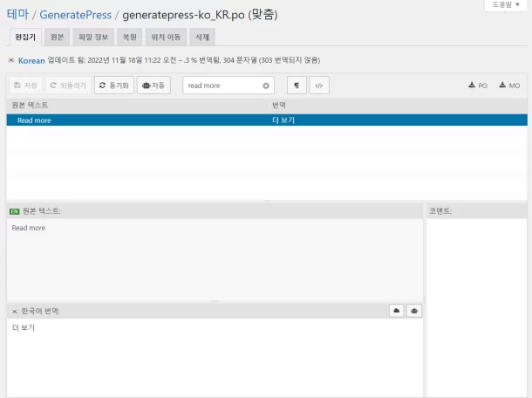Download the MO file
The height and width of the screenshot is (398, 532).
tap(509, 86)
